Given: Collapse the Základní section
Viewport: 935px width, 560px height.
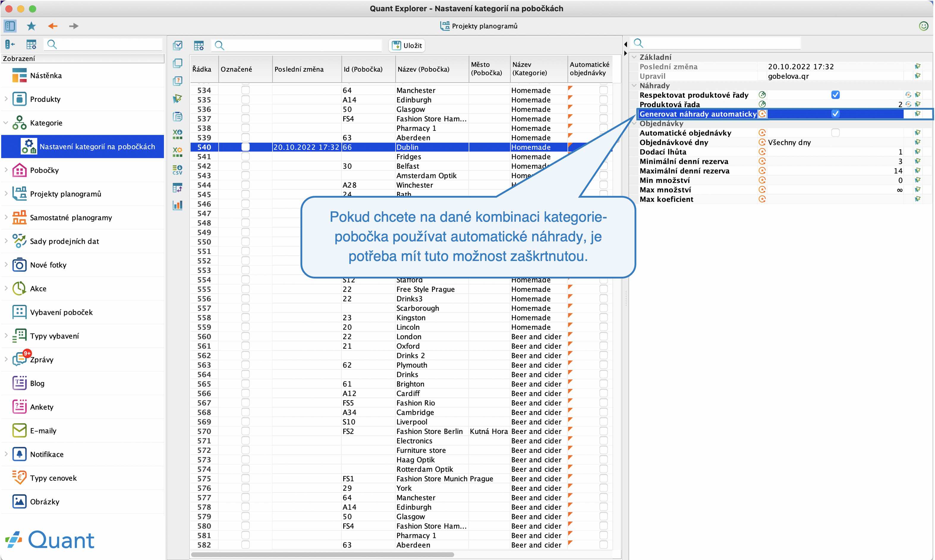Looking at the screenshot, I should [634, 57].
